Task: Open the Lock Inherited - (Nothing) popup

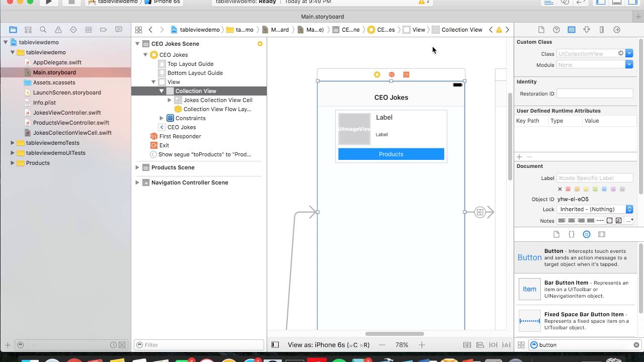Action: (595, 209)
